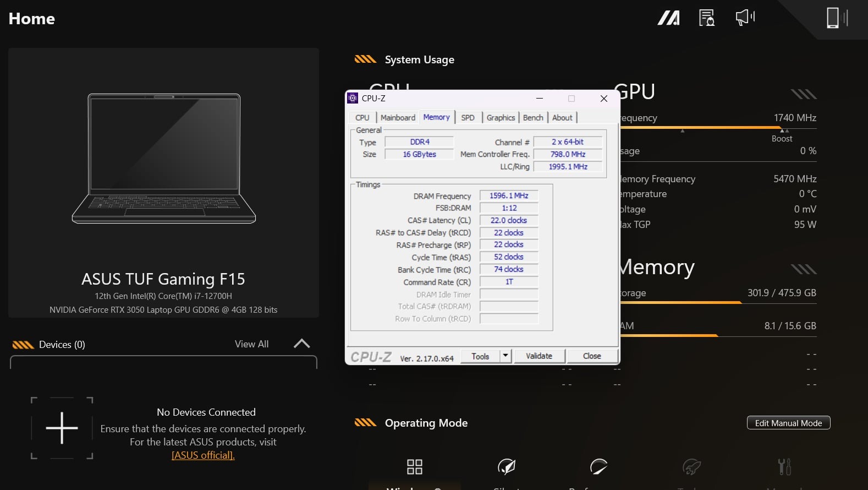Click the 8.1 / 15.6 GB RAM value
868x490 pixels.
point(790,326)
